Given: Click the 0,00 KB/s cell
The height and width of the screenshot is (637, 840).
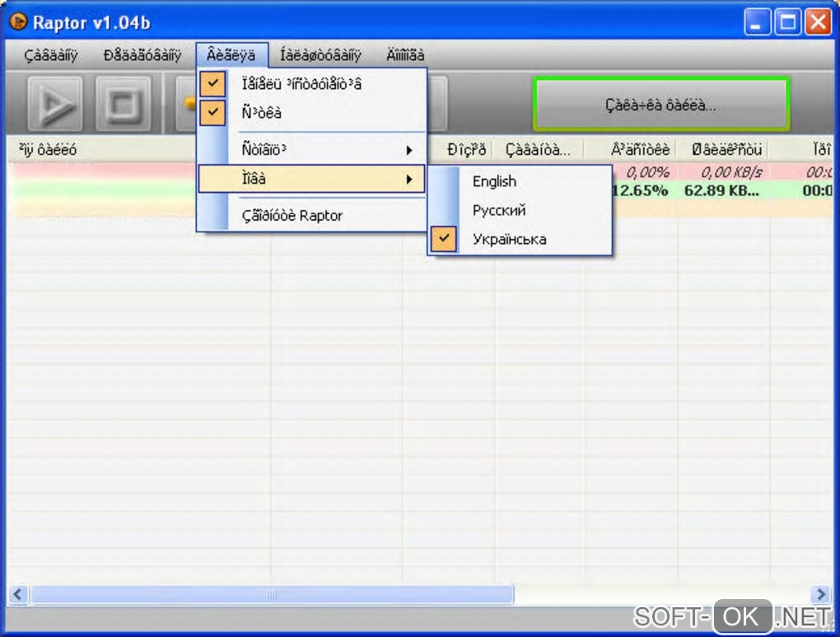Looking at the screenshot, I should pos(732,172).
